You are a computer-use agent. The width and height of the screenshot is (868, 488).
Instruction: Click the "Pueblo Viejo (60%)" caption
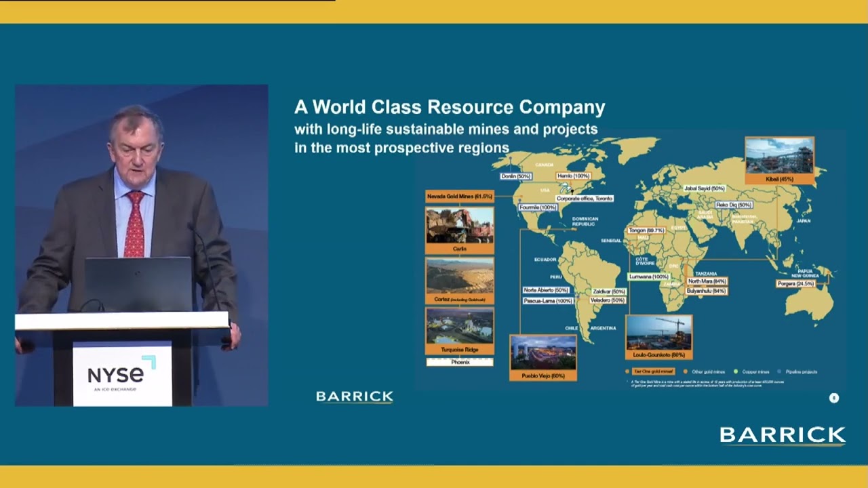coord(543,375)
